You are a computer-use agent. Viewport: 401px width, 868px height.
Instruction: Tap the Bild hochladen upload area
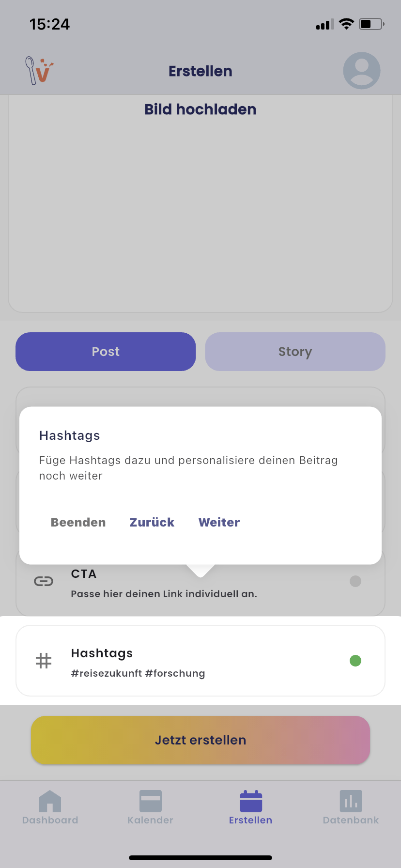coord(200,203)
